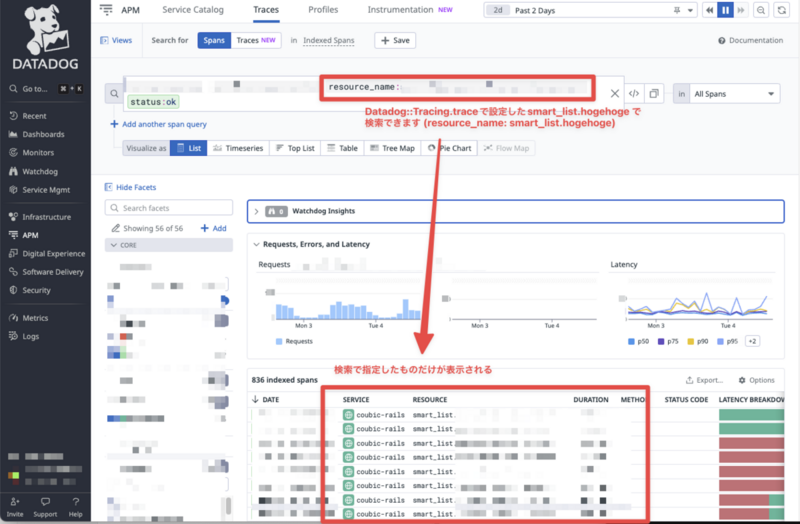Viewport: 800px width, 524px height.
Task: Click the Search facets field
Action: point(169,208)
